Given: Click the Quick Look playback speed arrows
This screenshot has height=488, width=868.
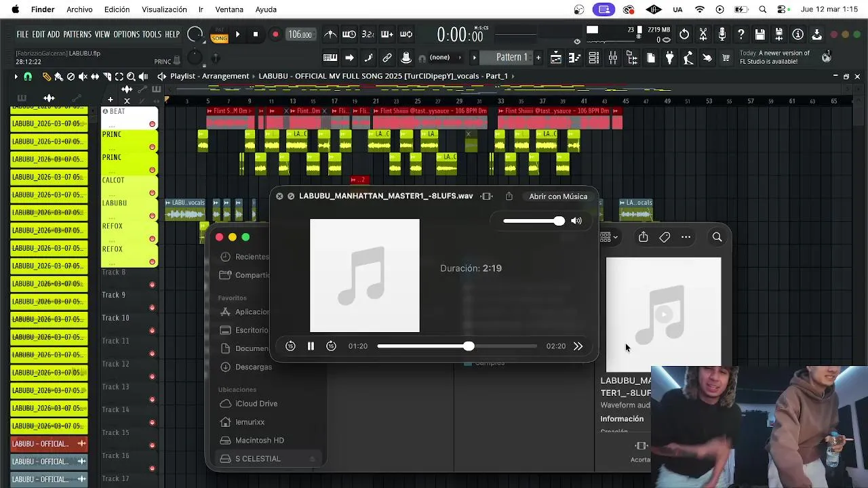Looking at the screenshot, I should pos(578,346).
